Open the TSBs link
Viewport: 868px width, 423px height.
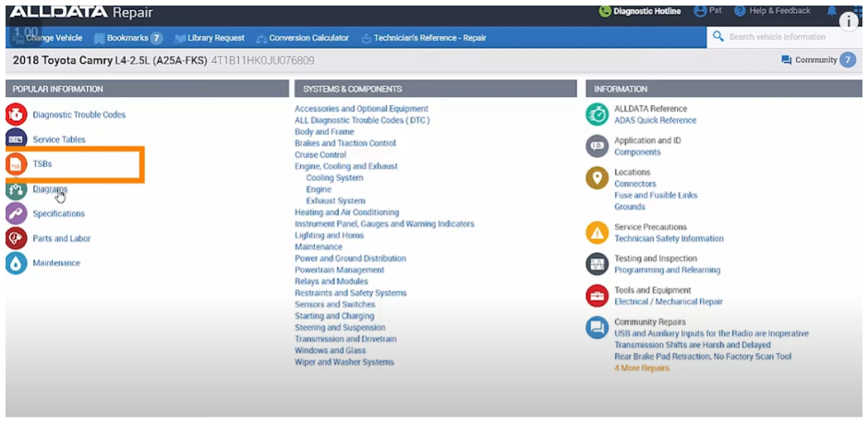(42, 164)
